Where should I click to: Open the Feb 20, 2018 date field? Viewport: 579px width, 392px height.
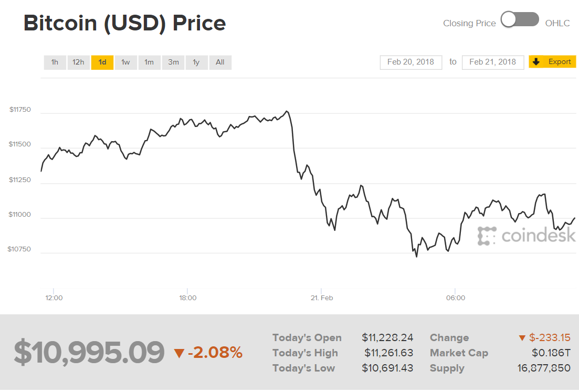[410, 62]
